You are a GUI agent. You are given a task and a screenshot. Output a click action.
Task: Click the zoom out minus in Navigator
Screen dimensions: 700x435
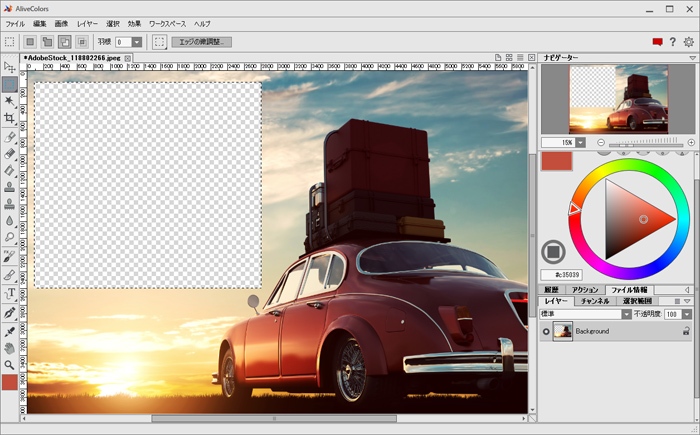tap(601, 142)
